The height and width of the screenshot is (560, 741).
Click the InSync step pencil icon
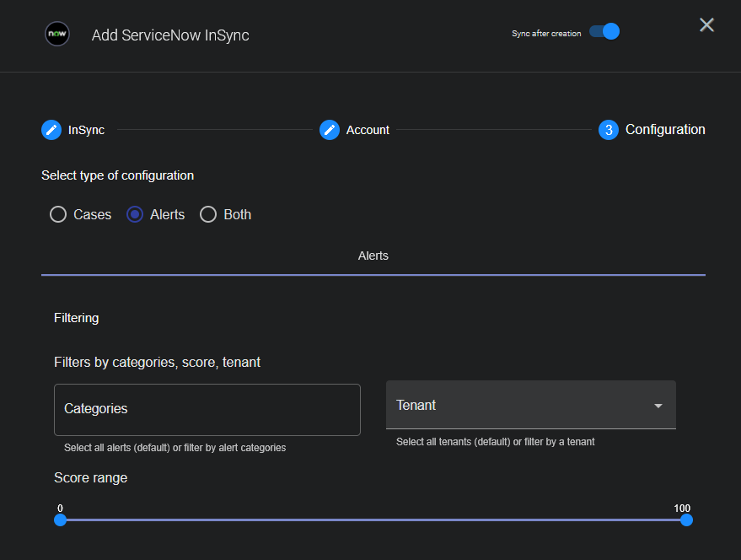51,130
